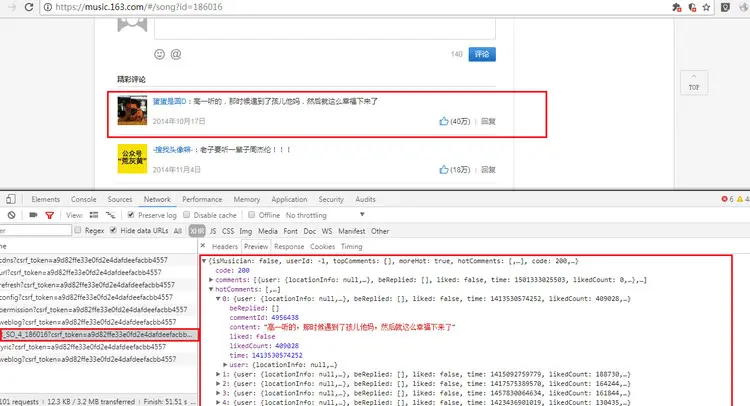Expand hotComments item 2 (likedCount 164244)
Image resolution: width=750 pixels, height=406 pixels.
[x=218, y=384]
